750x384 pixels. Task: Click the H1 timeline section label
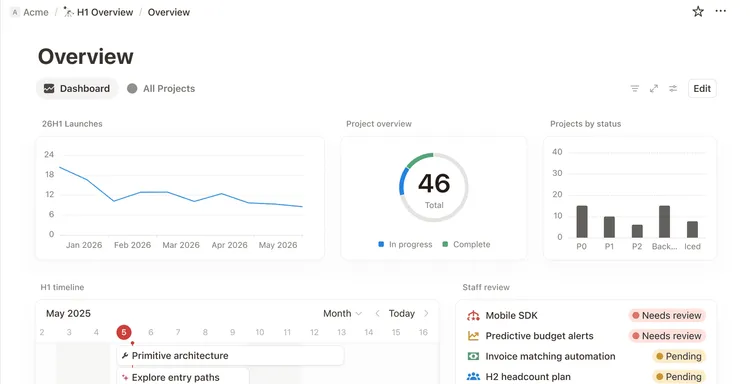[x=62, y=287]
